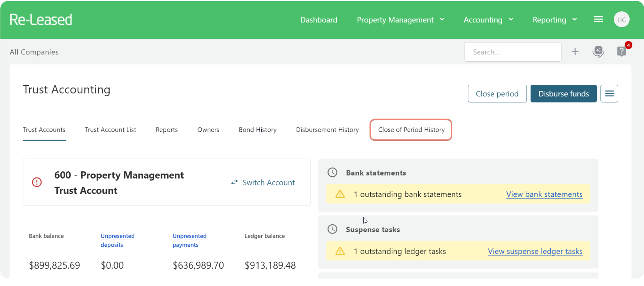
Task: Click the Re-Leased logo
Action: [41, 20]
